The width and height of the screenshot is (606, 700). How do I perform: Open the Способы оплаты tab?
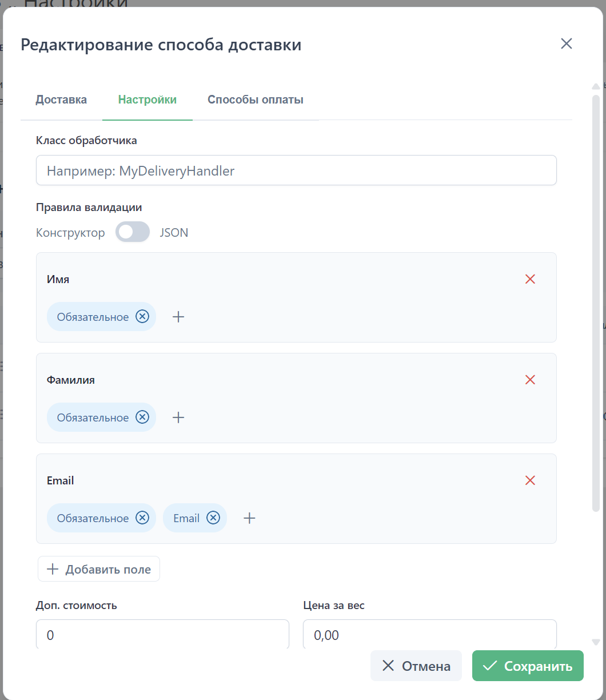click(255, 100)
